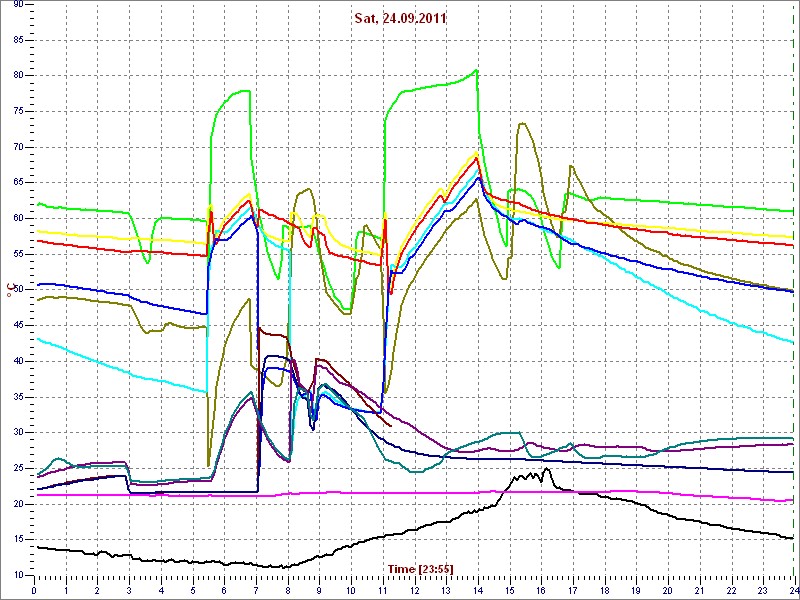This screenshot has width=800, height=600.
Task: Click hour 23 on the time axis
Action: tap(762, 590)
